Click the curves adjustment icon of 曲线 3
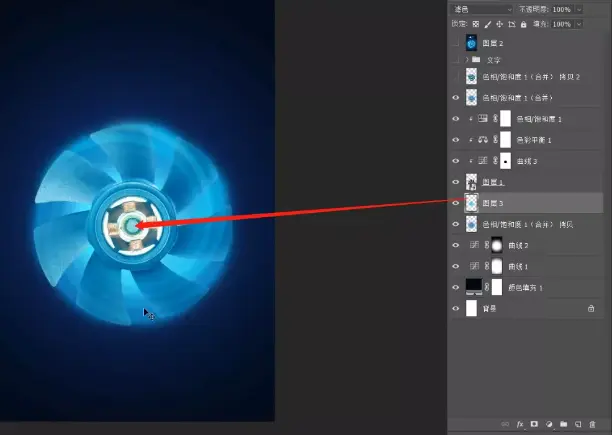This screenshot has width=612, height=435. coord(483,161)
